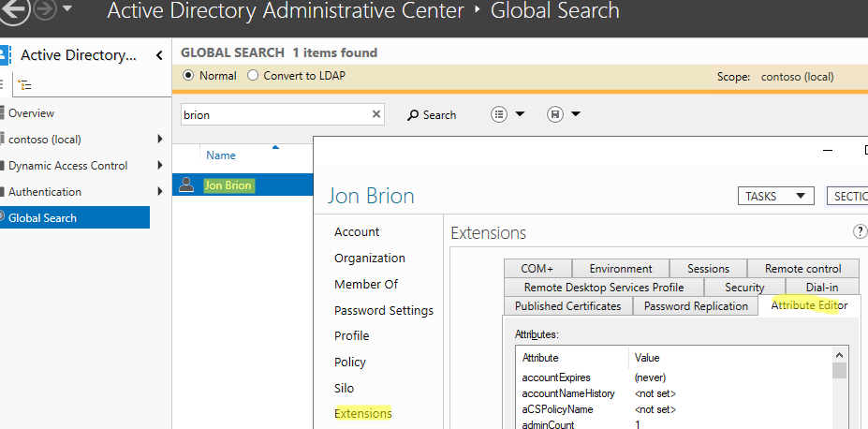
Task: Select the adminCount attribute row
Action: pos(675,424)
